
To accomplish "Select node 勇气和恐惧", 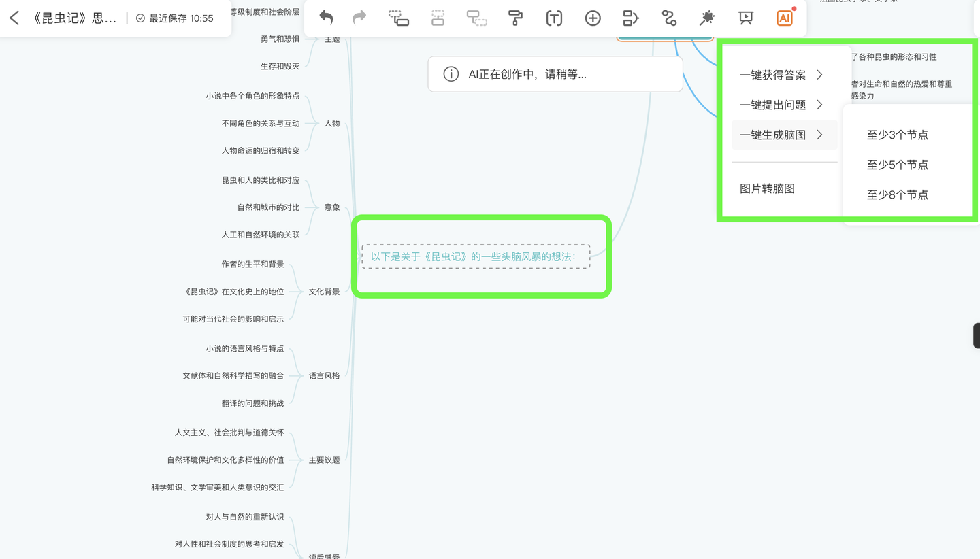I will [280, 39].
